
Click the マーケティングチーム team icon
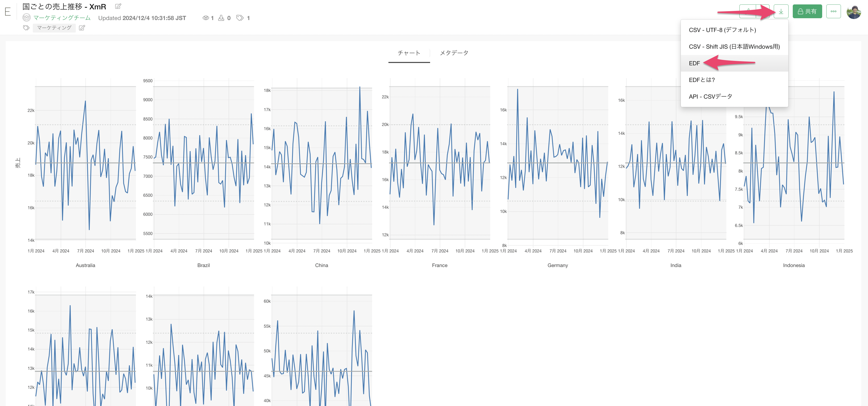pos(26,18)
